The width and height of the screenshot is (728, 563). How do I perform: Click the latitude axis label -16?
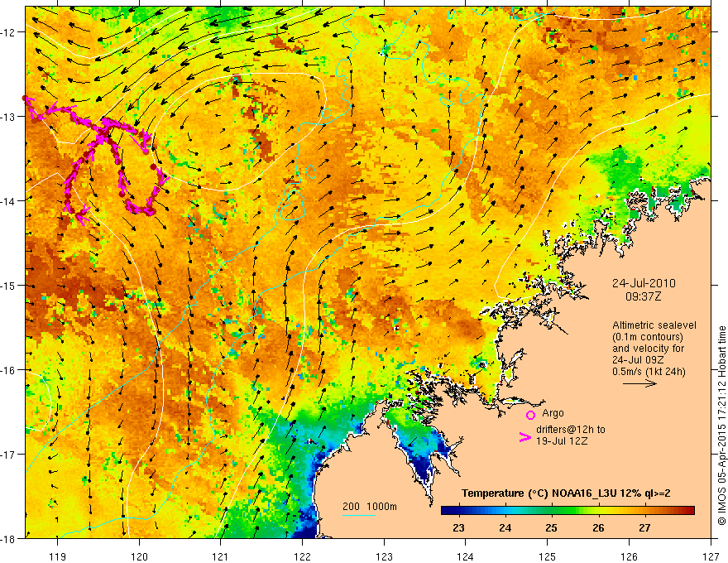(x=8, y=370)
